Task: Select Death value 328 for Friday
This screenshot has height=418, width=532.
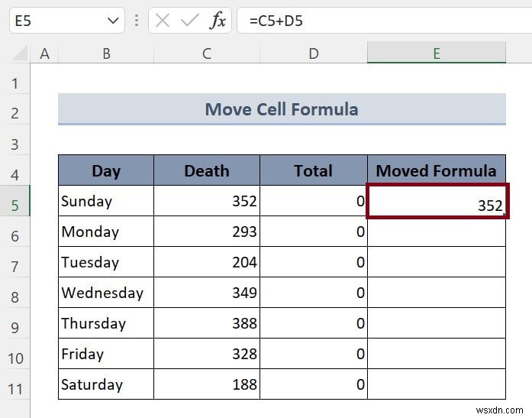Action: 207,354
